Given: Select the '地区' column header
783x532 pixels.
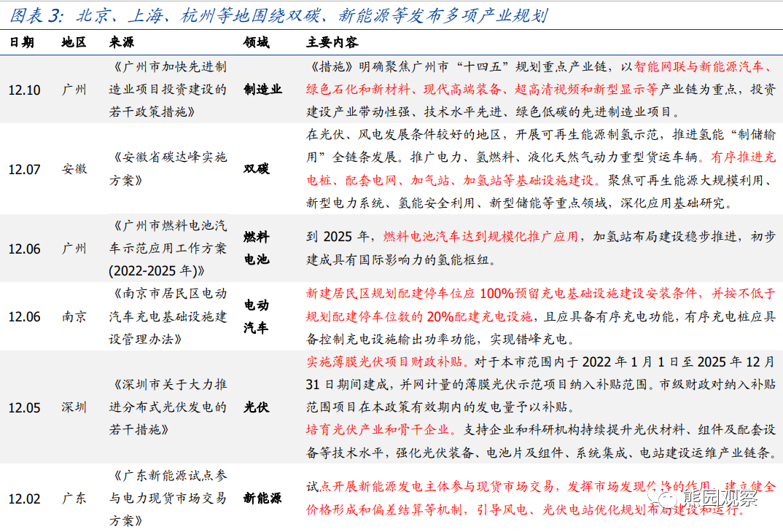Looking at the screenshot, I should click(x=74, y=42).
